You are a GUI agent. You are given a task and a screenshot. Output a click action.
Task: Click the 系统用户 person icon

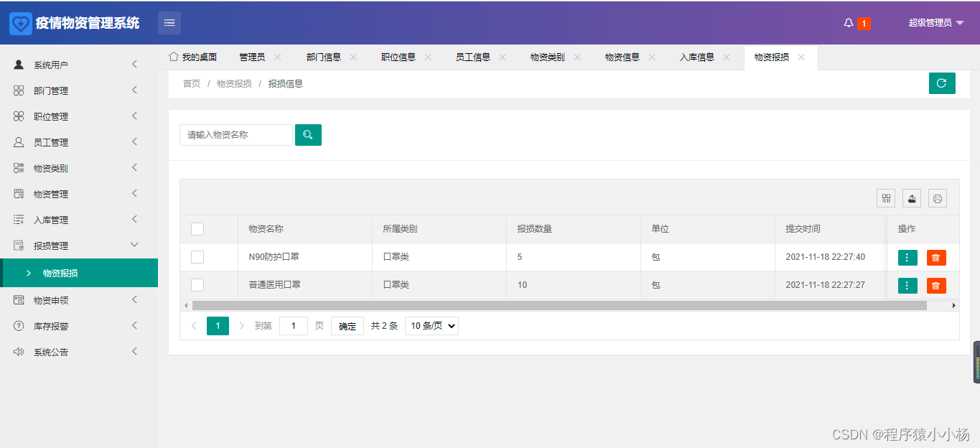(x=19, y=65)
